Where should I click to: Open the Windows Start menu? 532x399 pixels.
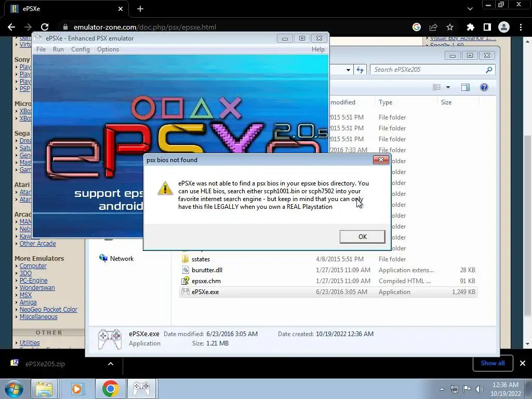click(x=14, y=389)
